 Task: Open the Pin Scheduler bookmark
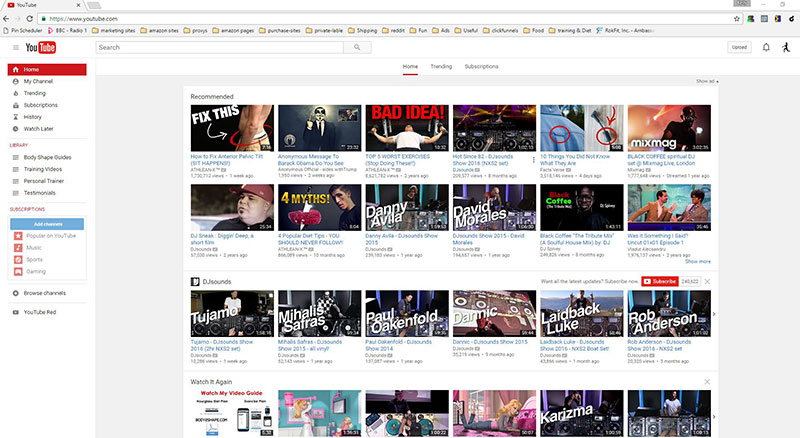(x=23, y=31)
